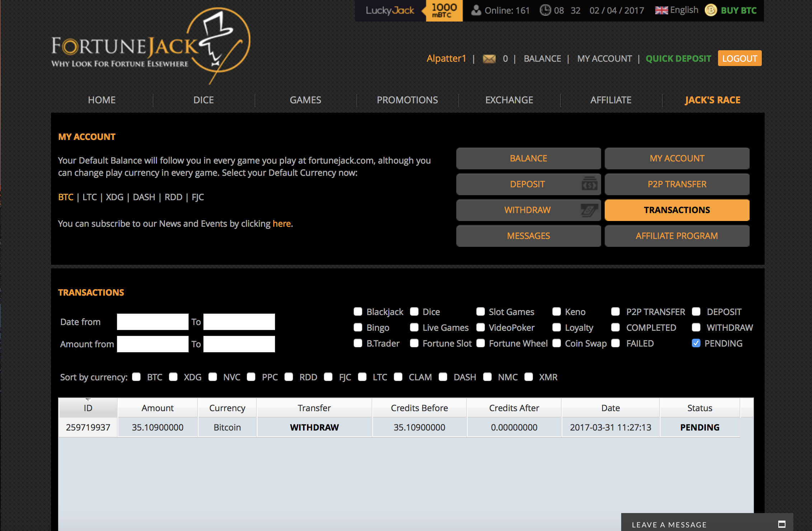
Task: Open the DEPOSIT panel button
Action: [x=528, y=184]
